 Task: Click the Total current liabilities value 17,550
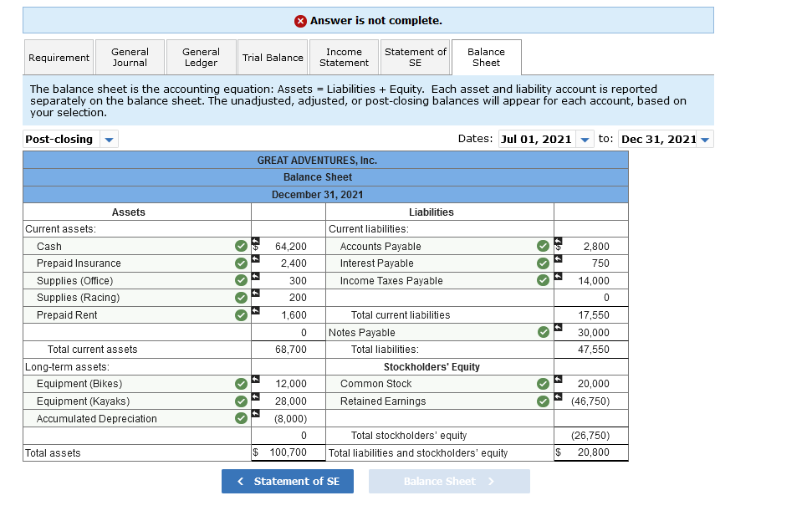[x=594, y=315]
